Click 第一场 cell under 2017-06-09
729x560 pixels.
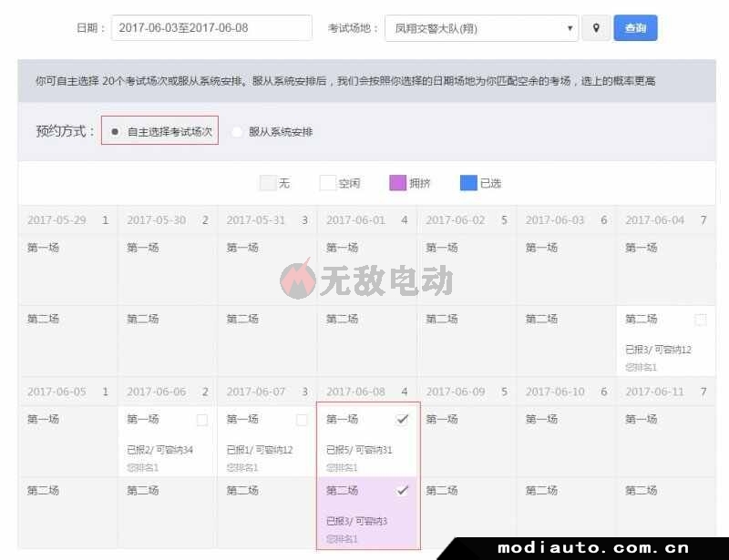(467, 441)
